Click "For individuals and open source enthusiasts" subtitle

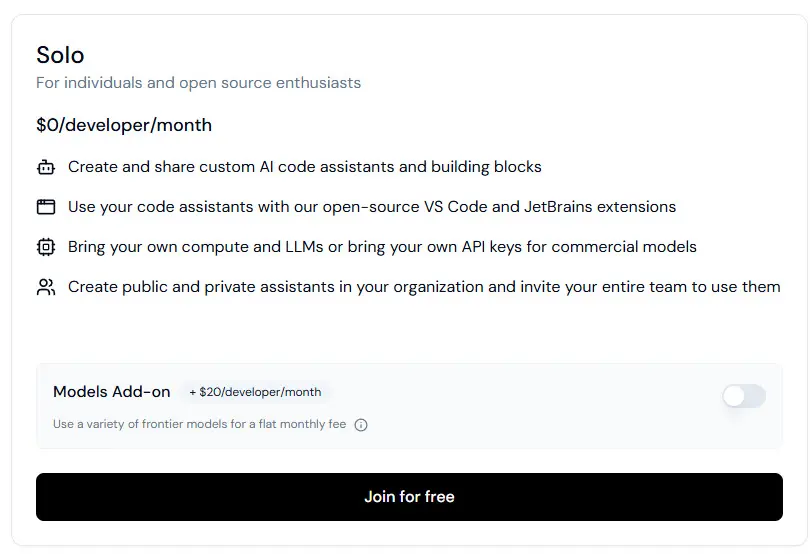[x=198, y=83]
